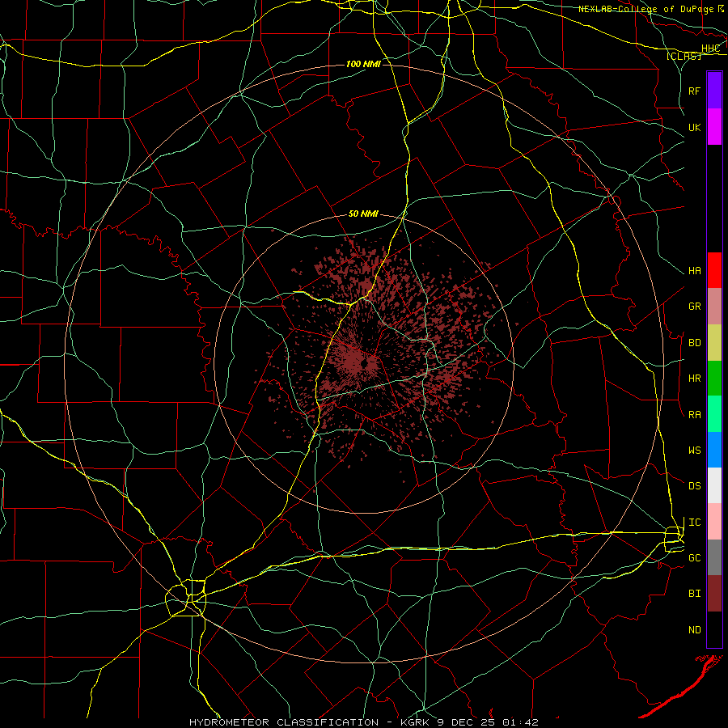
Task: Click the HA legend label
Action: pos(695,270)
